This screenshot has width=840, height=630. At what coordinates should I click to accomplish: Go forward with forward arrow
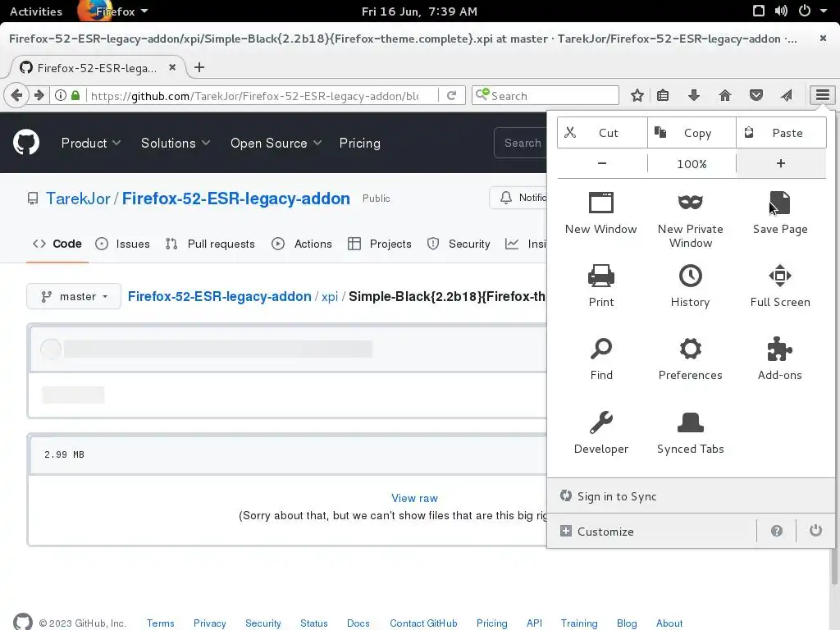point(39,95)
